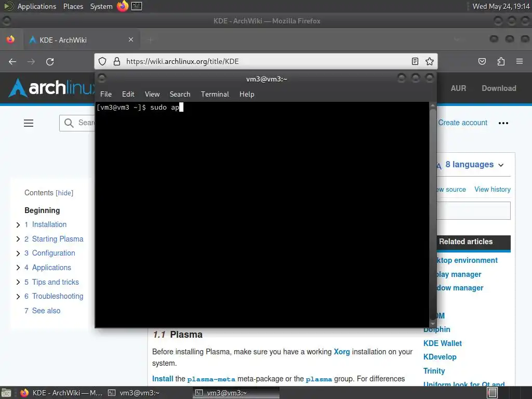Screen dimensions: 532x399
Task: Open the Terminal menu in the terminal window
Action: (215, 95)
